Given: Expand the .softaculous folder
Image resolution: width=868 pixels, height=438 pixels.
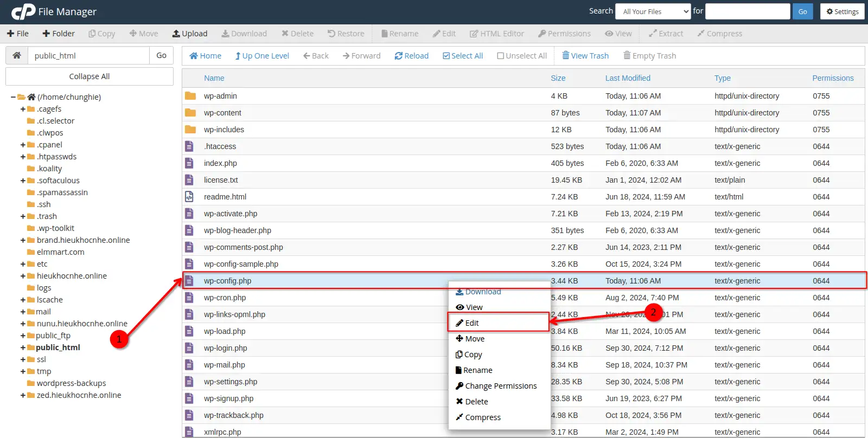Looking at the screenshot, I should (23, 181).
